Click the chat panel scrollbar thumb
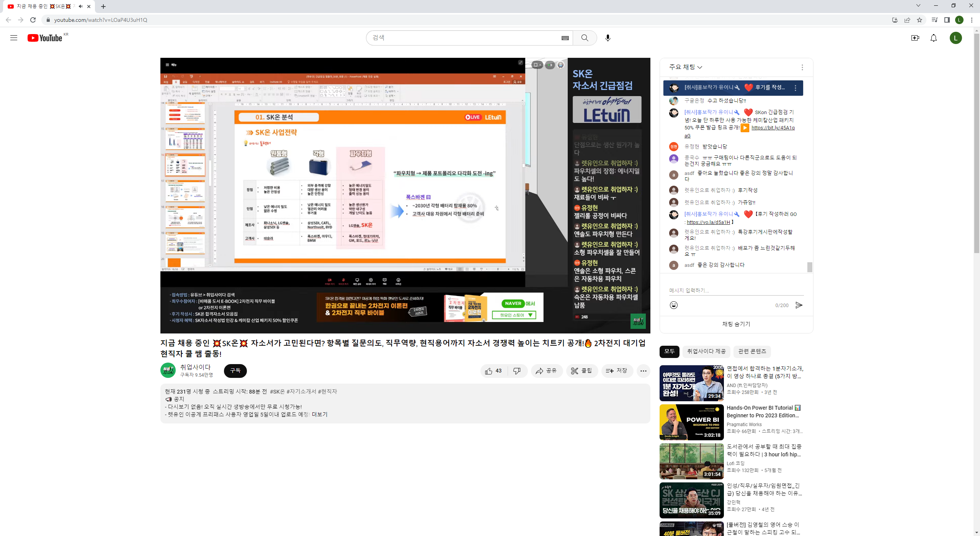Image resolution: width=980 pixels, height=536 pixels. (x=810, y=267)
